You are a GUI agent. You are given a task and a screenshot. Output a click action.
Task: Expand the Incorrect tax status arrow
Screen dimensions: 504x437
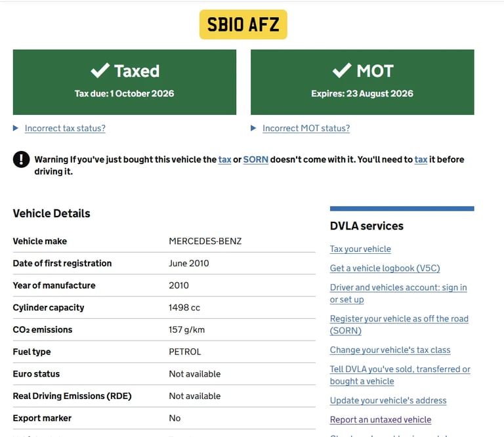tap(16, 128)
